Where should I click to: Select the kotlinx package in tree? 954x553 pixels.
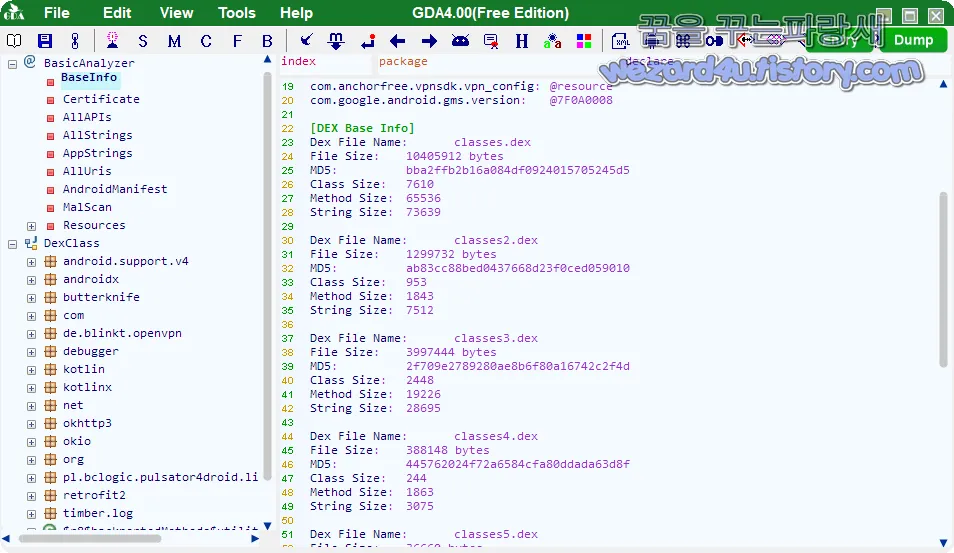click(x=87, y=388)
